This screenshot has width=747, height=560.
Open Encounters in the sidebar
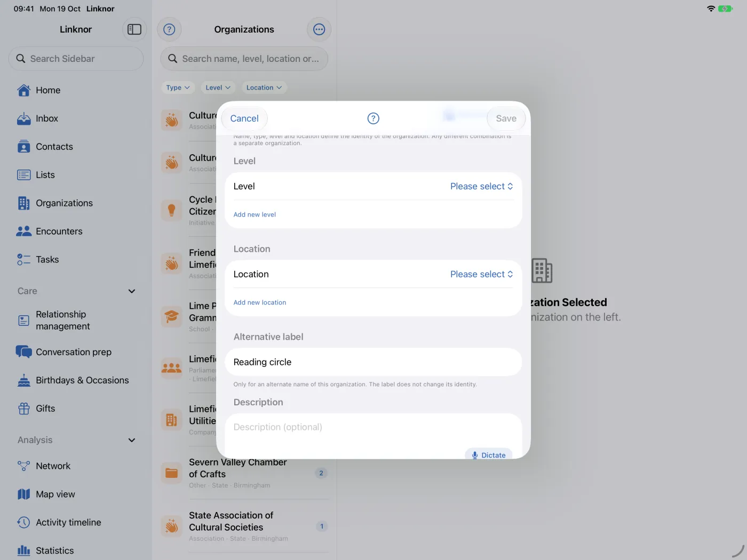click(76, 231)
